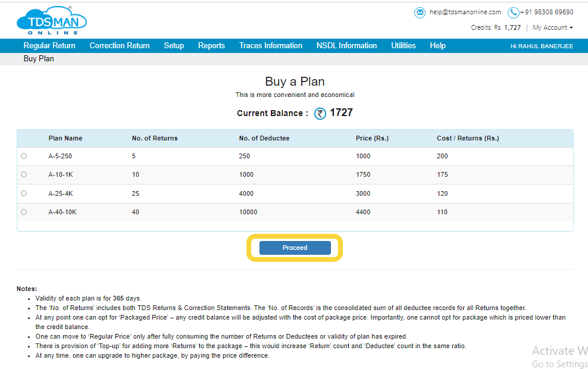Open the Utilities menu
This screenshot has width=588, height=369.
(403, 46)
